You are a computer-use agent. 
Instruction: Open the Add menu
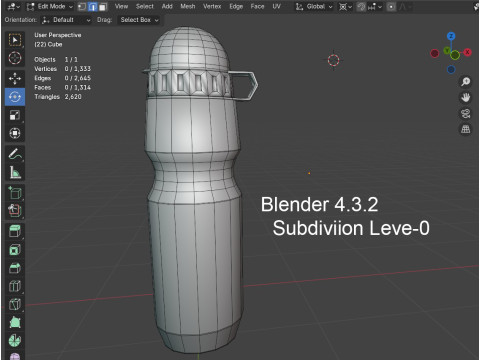pyautogui.click(x=167, y=6)
